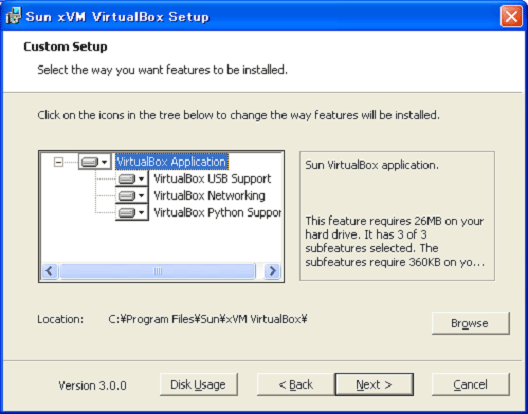This screenshot has width=528, height=414.
Task: Open the dropdown arrow beside VirtualBox Python Support
Action: (x=141, y=213)
